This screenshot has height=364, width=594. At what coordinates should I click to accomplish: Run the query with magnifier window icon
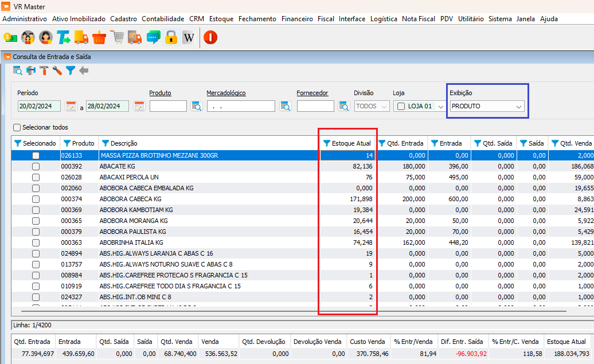point(17,71)
